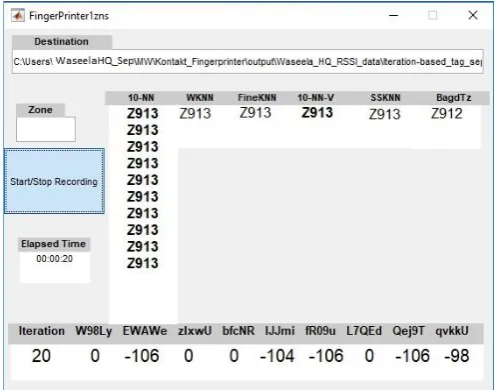Click the 0 value under zlxwU

189,356
